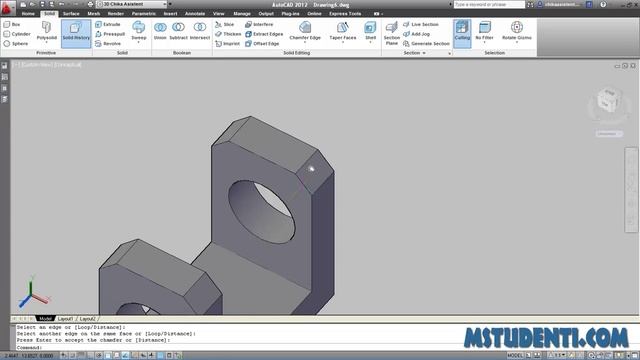Open the Taper Faces dropdown arrow
640x360 pixels.
[342, 42]
